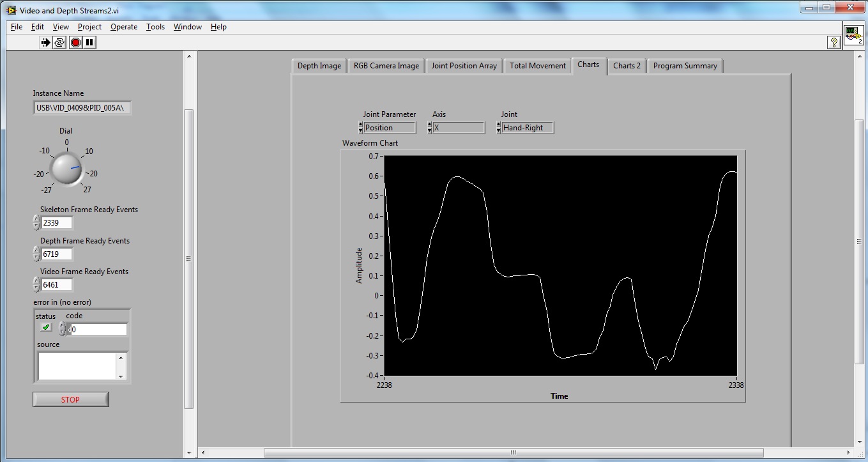868x462 pixels.
Task: Click the Depth Frame Ready Events value 6719
Action: (x=56, y=254)
